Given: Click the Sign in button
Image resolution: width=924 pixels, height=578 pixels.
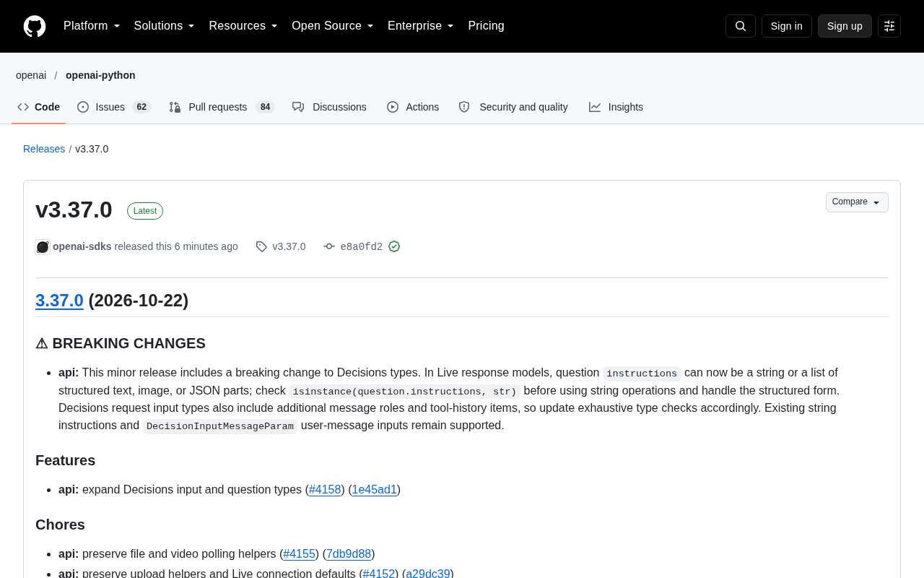Looking at the screenshot, I should (787, 26).
